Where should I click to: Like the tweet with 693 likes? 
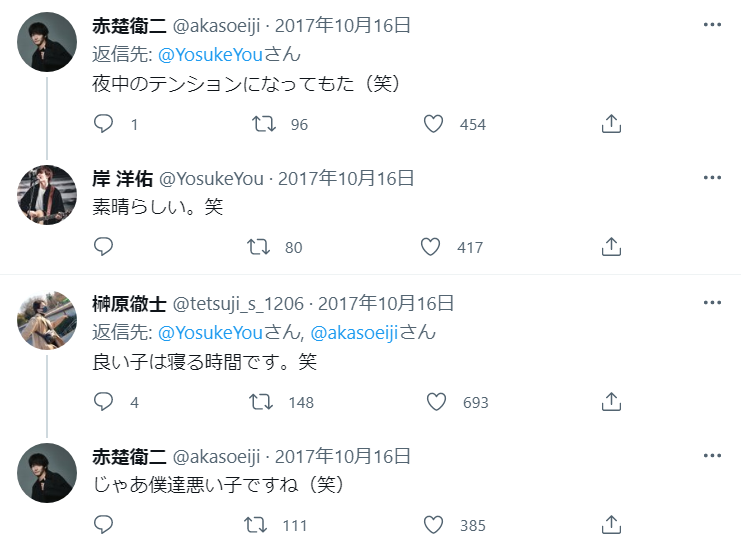click(436, 402)
